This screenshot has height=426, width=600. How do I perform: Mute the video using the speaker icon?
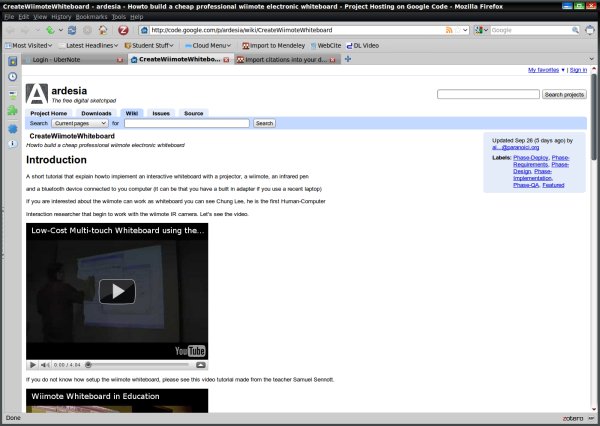click(x=44, y=365)
